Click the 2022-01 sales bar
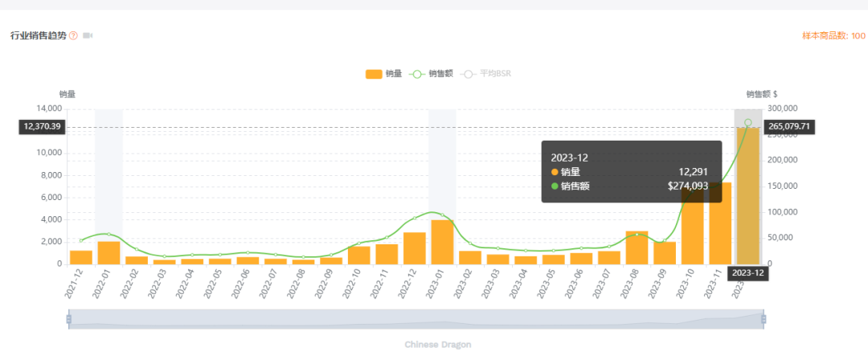This screenshot has height=352, width=868. 108,253
